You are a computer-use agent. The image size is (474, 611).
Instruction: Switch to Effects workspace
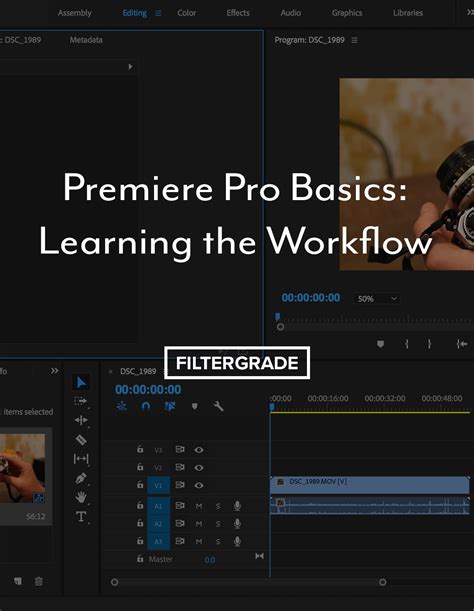click(x=238, y=13)
